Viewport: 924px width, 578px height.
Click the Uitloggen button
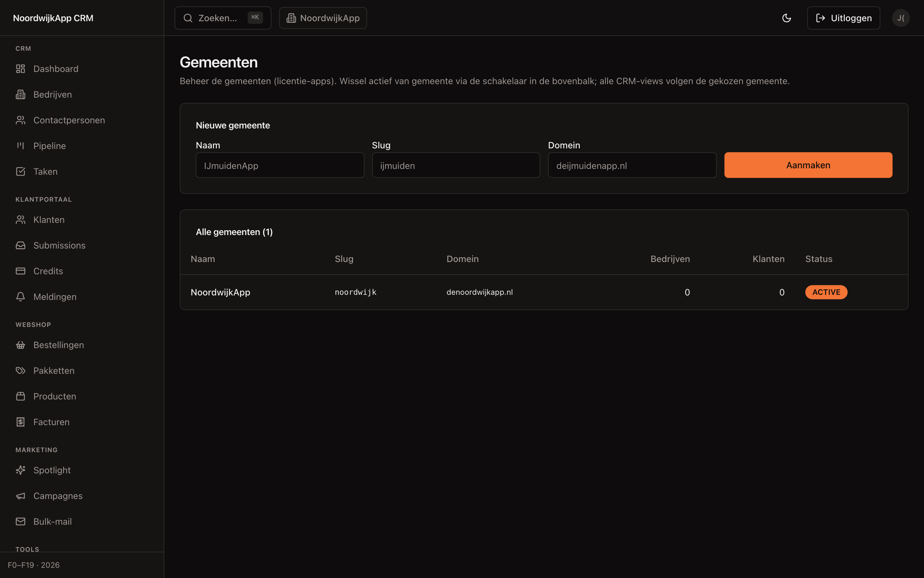(x=843, y=18)
